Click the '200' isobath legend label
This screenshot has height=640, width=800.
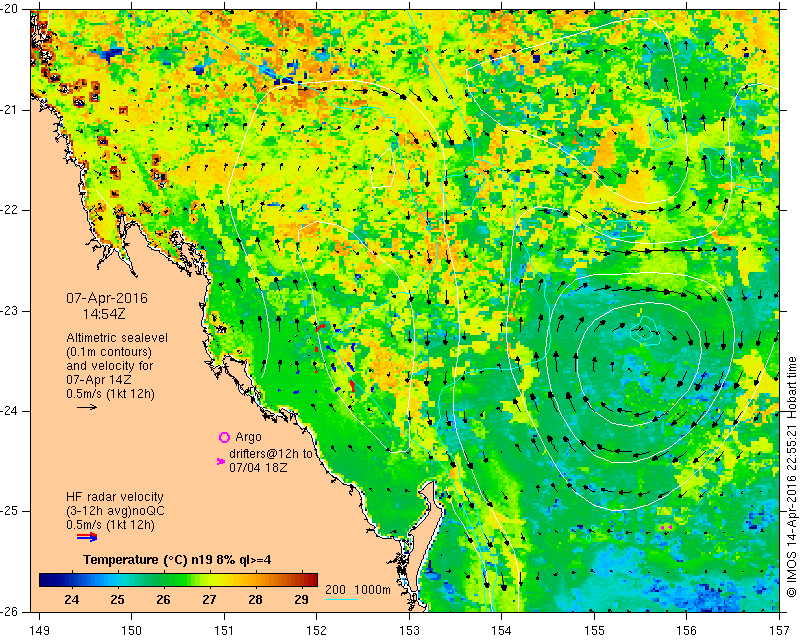point(335,590)
